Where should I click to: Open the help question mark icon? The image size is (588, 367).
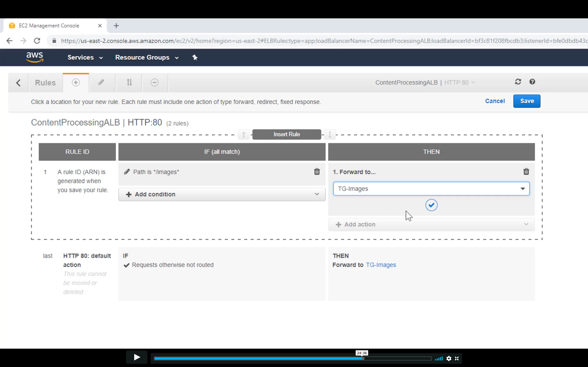(532, 82)
